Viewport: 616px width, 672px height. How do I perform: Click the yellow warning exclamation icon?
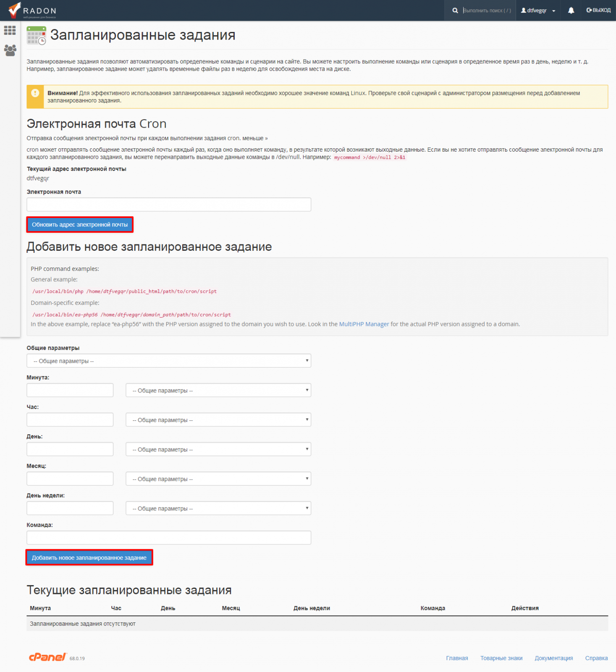click(35, 93)
